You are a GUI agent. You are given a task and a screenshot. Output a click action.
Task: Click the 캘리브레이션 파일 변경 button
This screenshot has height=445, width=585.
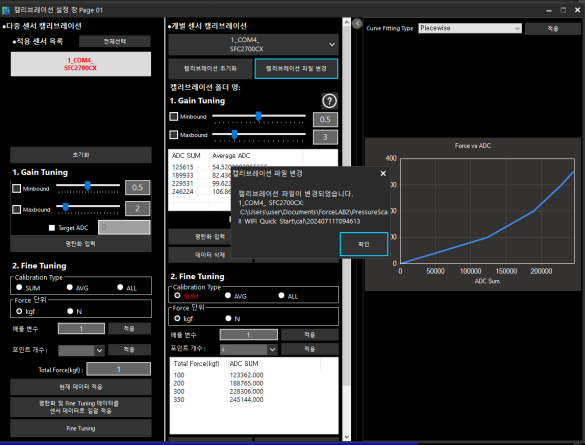[296, 69]
